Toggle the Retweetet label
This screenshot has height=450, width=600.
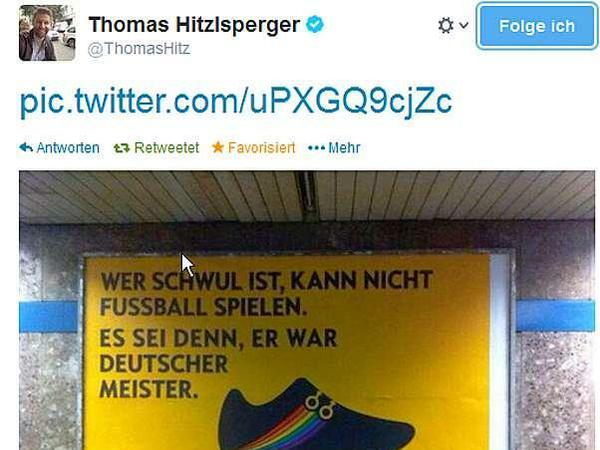click(166, 148)
